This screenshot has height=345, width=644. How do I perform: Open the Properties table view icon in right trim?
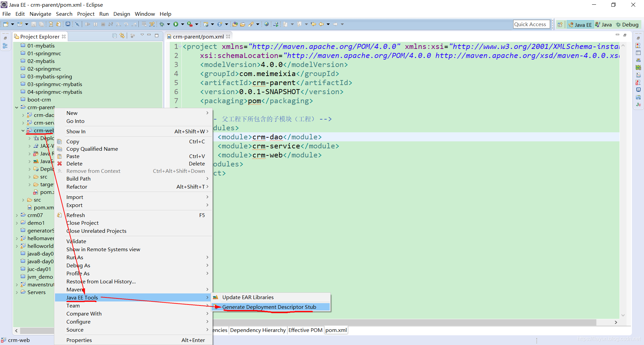pos(638,53)
